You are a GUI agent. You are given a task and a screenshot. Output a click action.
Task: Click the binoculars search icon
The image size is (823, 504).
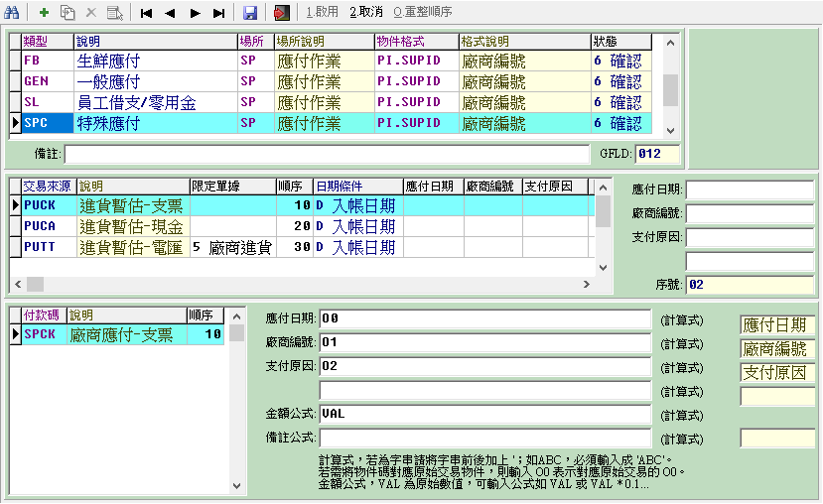click(12, 12)
